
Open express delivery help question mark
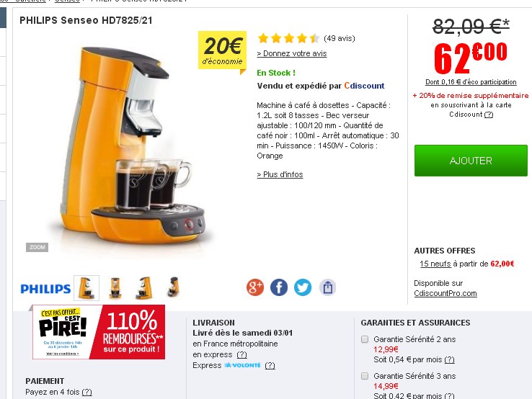[242, 354]
